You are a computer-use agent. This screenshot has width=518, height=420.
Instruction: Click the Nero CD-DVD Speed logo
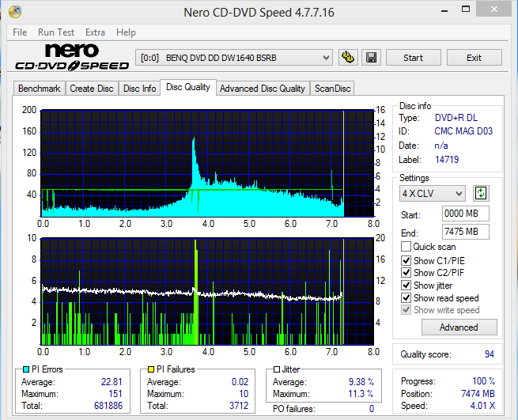point(72,57)
